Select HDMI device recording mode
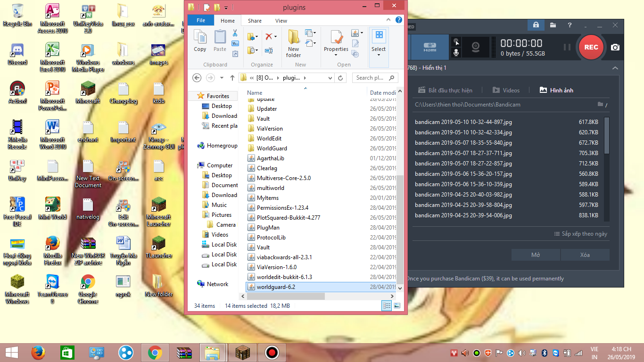The height and width of the screenshot is (362, 644). (429, 47)
